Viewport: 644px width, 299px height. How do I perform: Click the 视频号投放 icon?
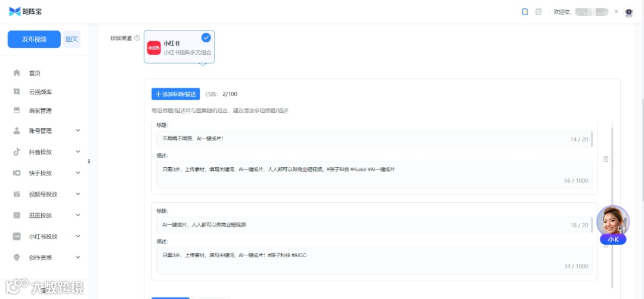point(17,194)
